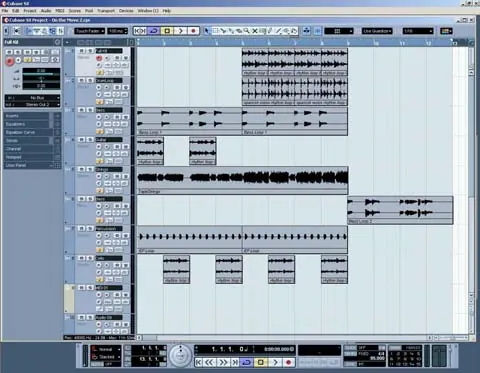Click Record in the bottom transport panel
The height and width of the screenshot is (373, 480).
tap(289, 362)
